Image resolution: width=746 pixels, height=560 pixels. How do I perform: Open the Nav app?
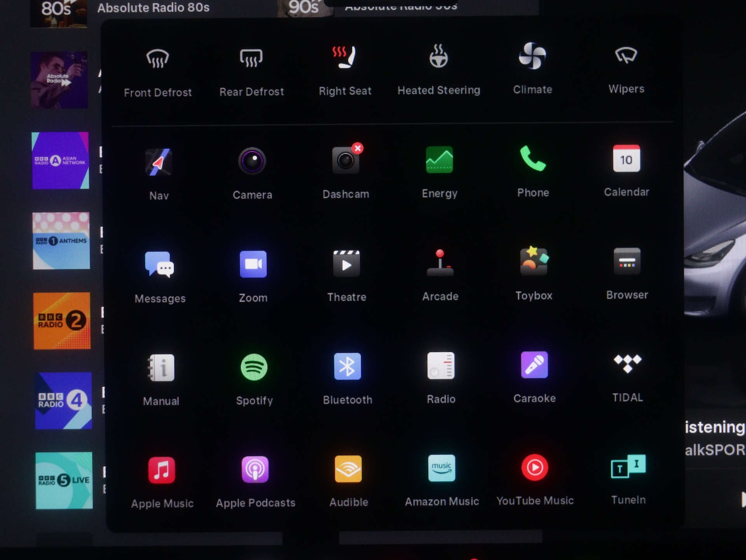tap(159, 162)
